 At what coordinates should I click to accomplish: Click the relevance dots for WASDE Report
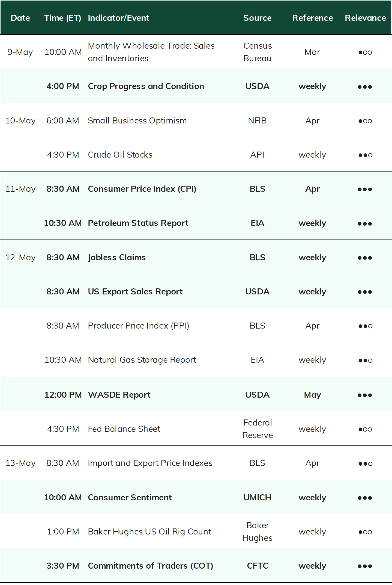(x=365, y=395)
